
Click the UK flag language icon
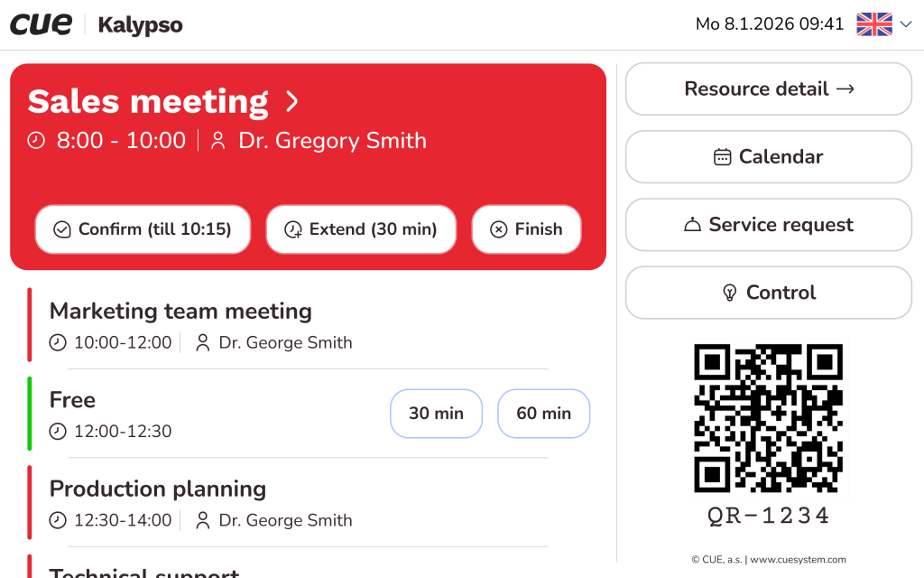(873, 24)
